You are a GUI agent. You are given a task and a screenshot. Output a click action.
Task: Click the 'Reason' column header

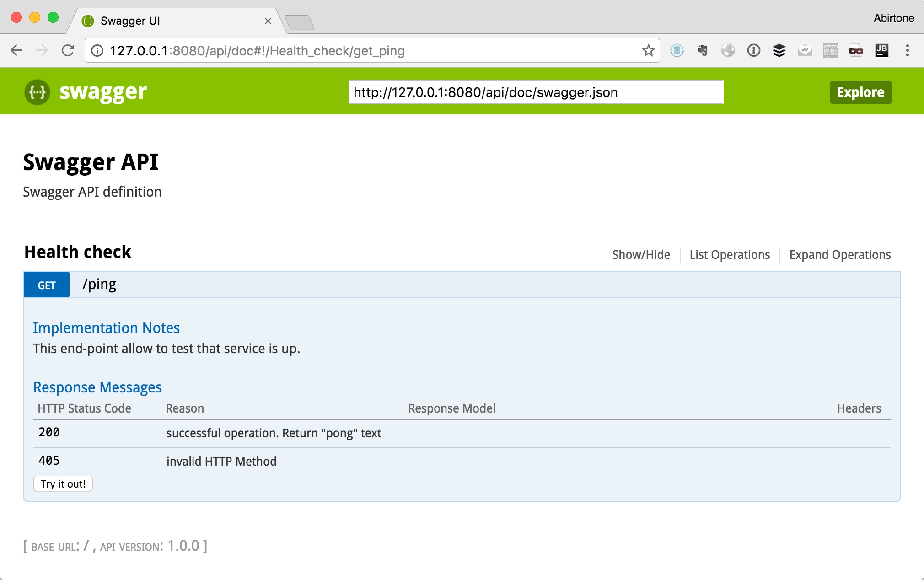coord(185,408)
